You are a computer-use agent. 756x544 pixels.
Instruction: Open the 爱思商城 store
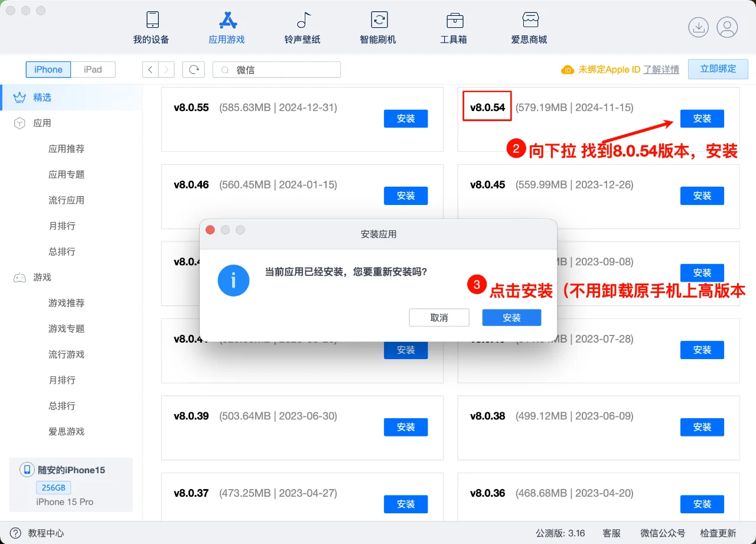tap(529, 27)
